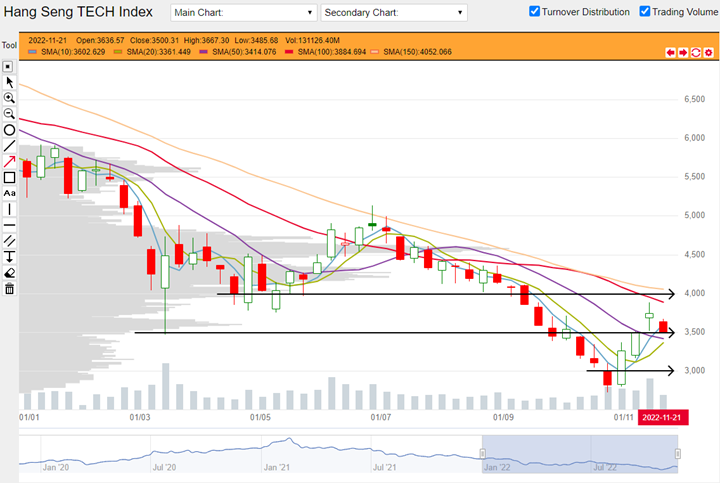Click the Close:3500.31 text

[x=154, y=40]
